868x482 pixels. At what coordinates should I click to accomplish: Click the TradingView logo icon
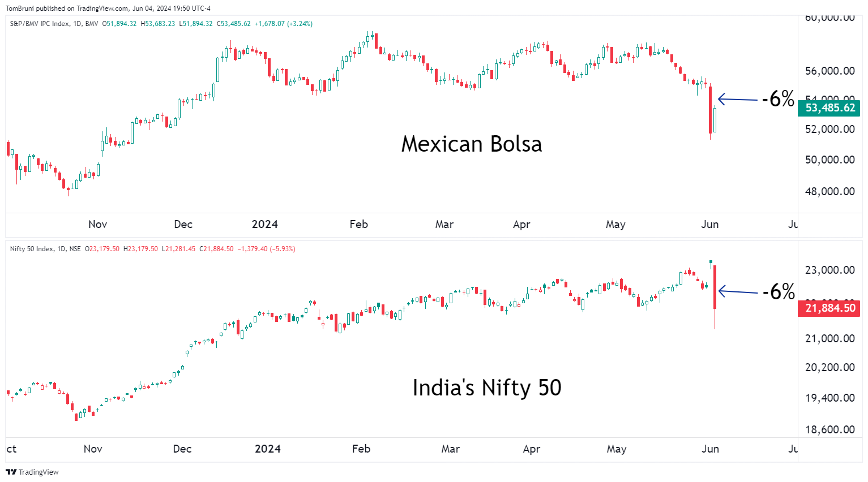11,472
